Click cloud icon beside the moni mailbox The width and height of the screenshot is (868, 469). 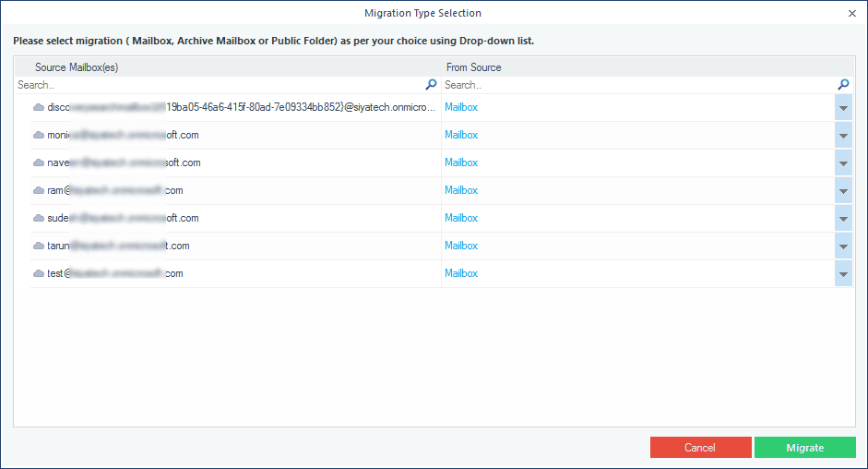[39, 135]
